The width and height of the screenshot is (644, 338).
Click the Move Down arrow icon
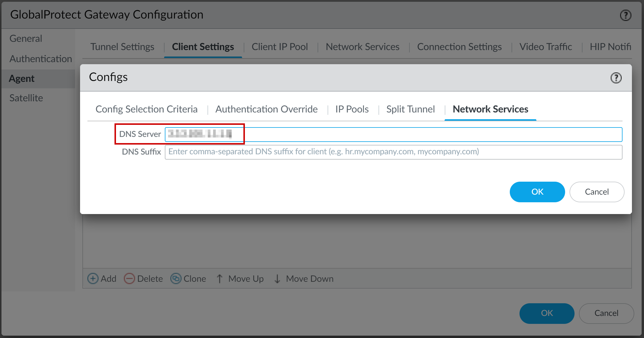coord(276,278)
